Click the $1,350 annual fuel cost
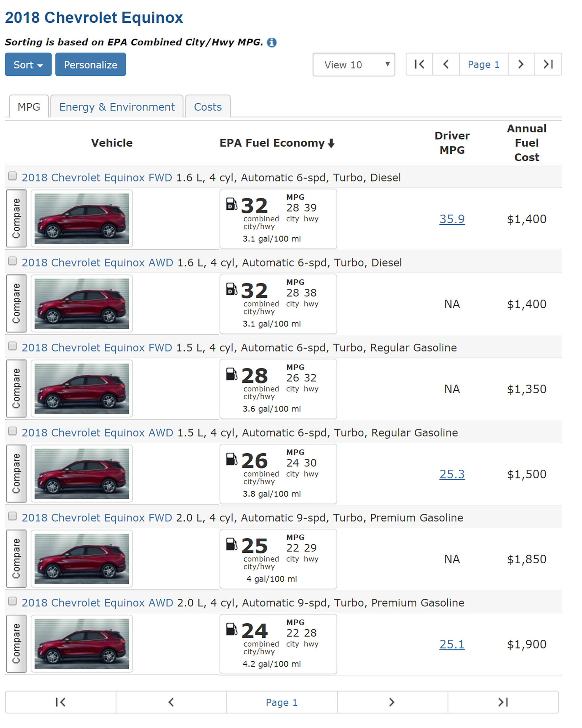 coord(527,389)
